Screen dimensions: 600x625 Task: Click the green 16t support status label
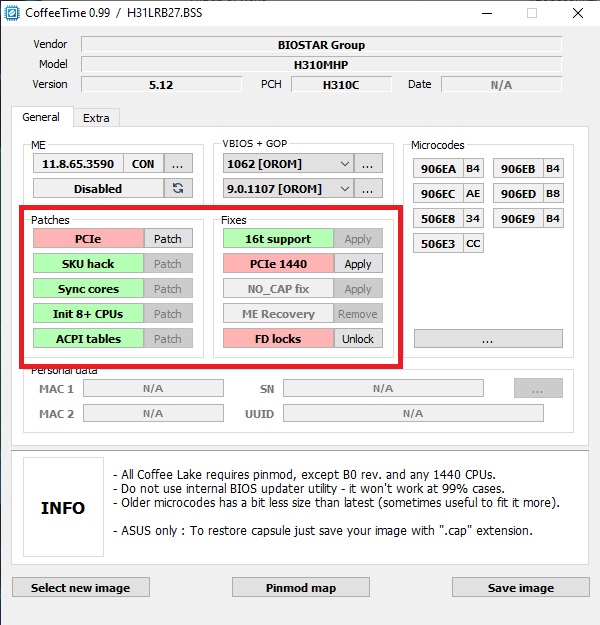pos(278,238)
